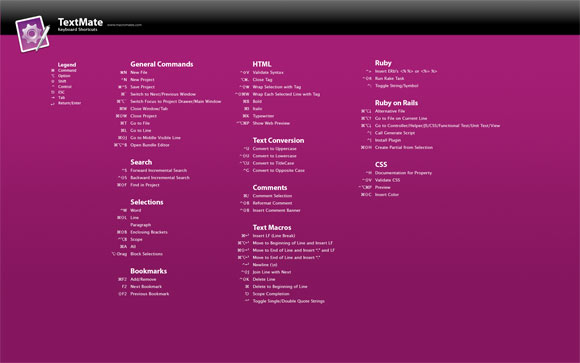The width and height of the screenshot is (580, 363).
Task: Open the www.macromates.com link in the header
Action: click(124, 25)
